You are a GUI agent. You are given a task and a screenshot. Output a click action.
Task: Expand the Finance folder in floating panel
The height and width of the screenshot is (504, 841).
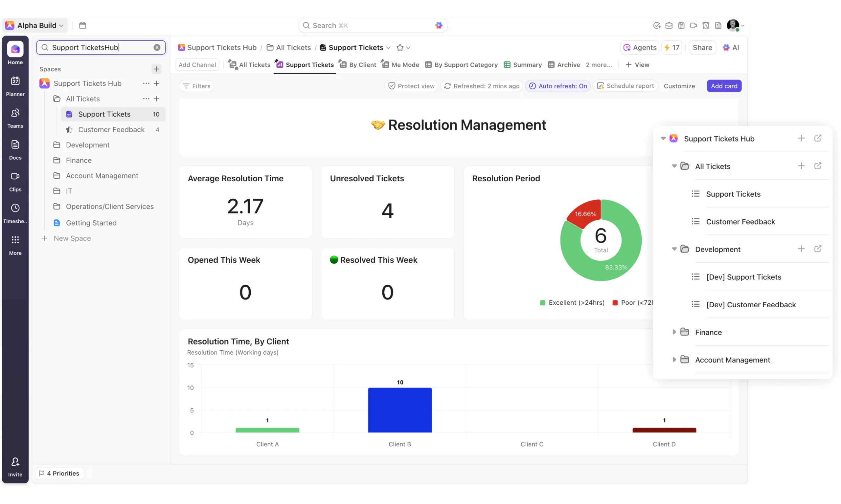(674, 332)
